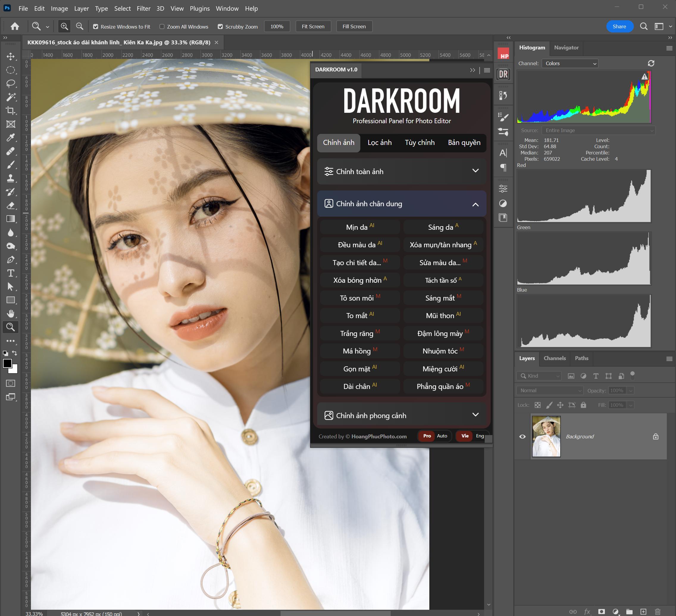Activate the Lasso tool

[x=10, y=83]
